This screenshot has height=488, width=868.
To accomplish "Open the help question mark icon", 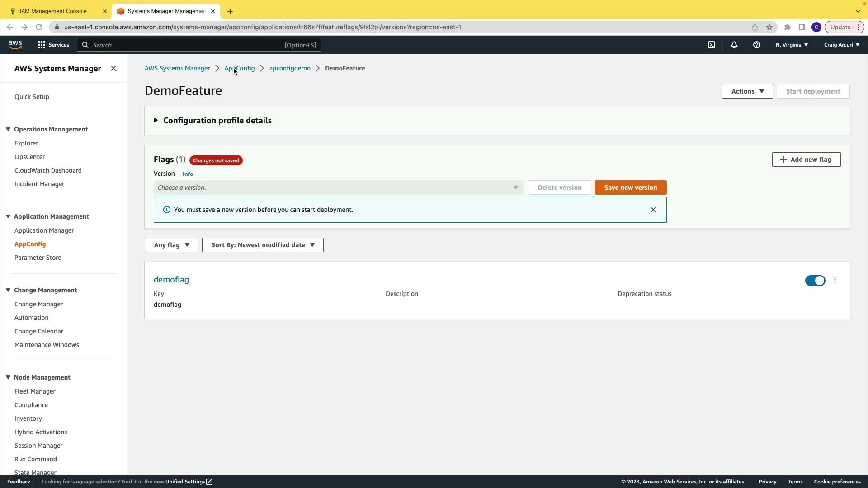I will click(x=756, y=45).
